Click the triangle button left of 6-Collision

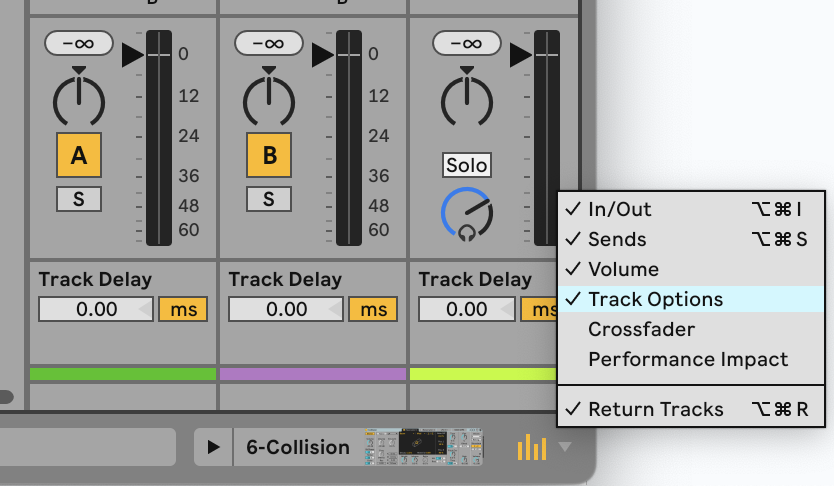pos(213,447)
